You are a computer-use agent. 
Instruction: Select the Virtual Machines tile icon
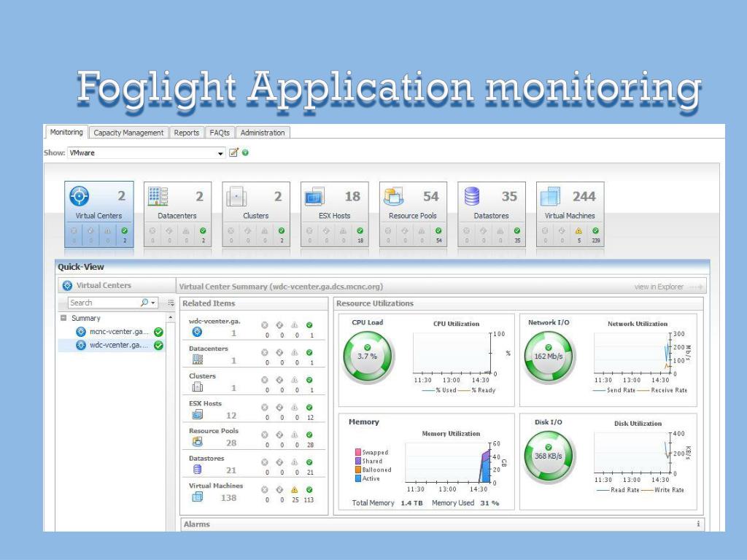click(x=550, y=195)
